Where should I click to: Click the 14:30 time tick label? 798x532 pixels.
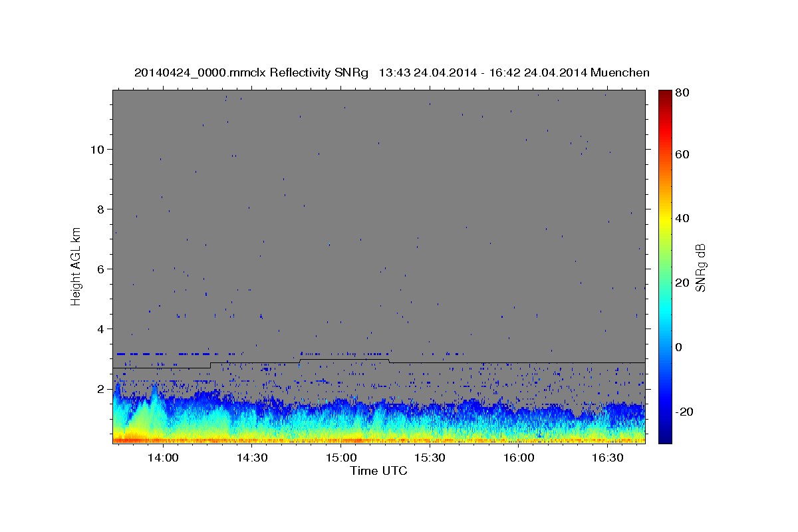pos(251,458)
